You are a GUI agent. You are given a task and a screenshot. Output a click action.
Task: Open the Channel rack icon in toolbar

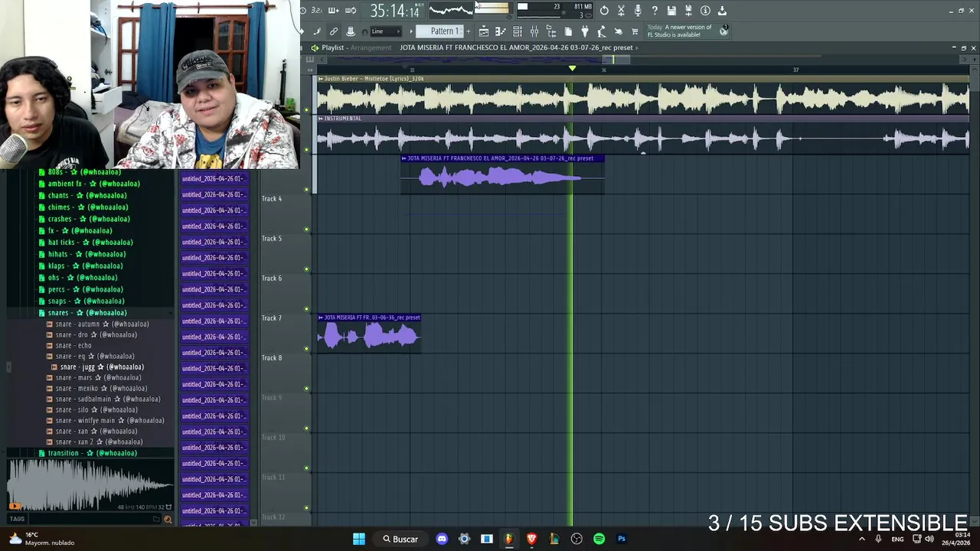point(518,31)
